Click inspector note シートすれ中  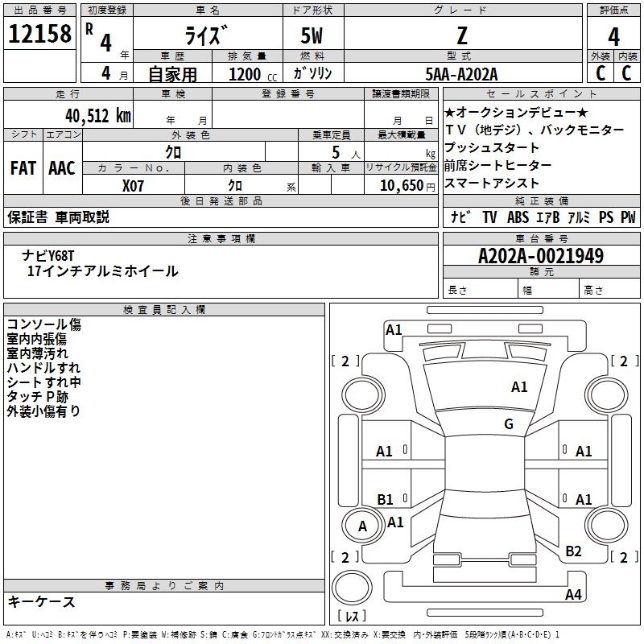43,382
